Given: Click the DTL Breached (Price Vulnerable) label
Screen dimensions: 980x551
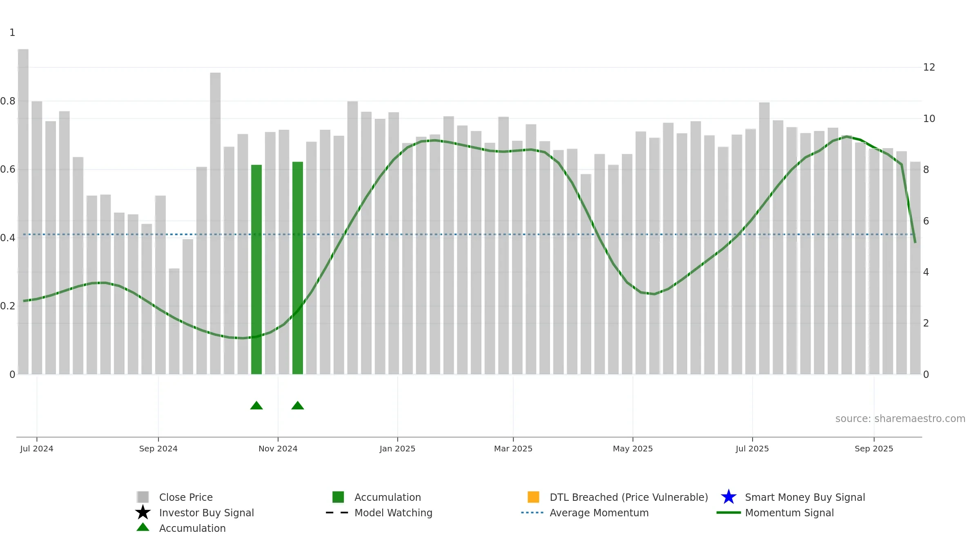Looking at the screenshot, I should (x=629, y=497).
